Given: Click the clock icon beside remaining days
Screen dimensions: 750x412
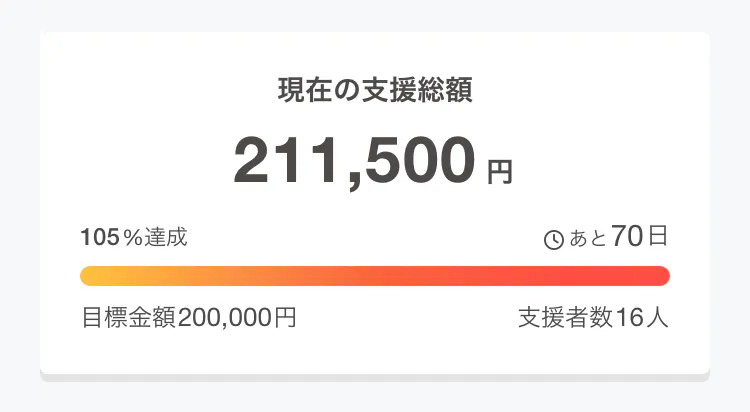Looking at the screenshot, I should coord(553,239).
